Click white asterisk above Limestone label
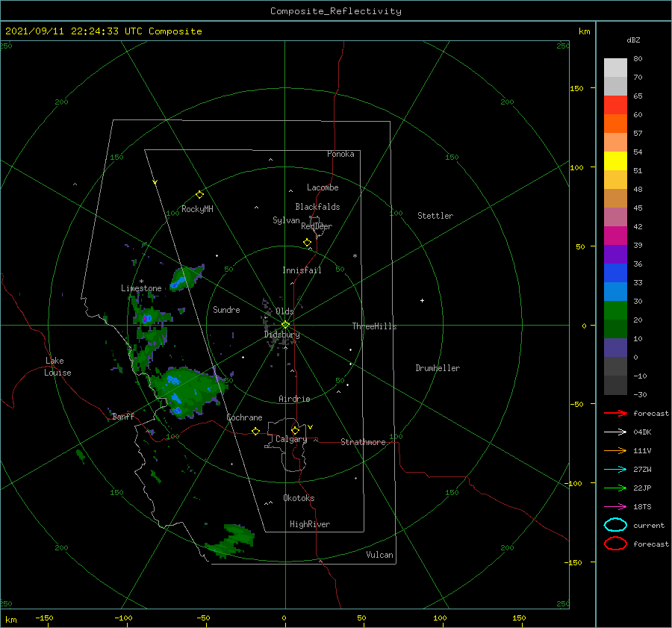672x628 pixels. [141, 282]
